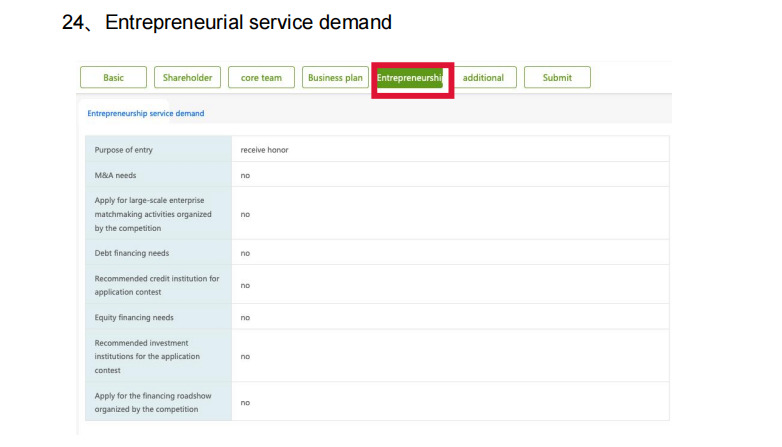Select the no value for matchmaking activities

tap(245, 214)
